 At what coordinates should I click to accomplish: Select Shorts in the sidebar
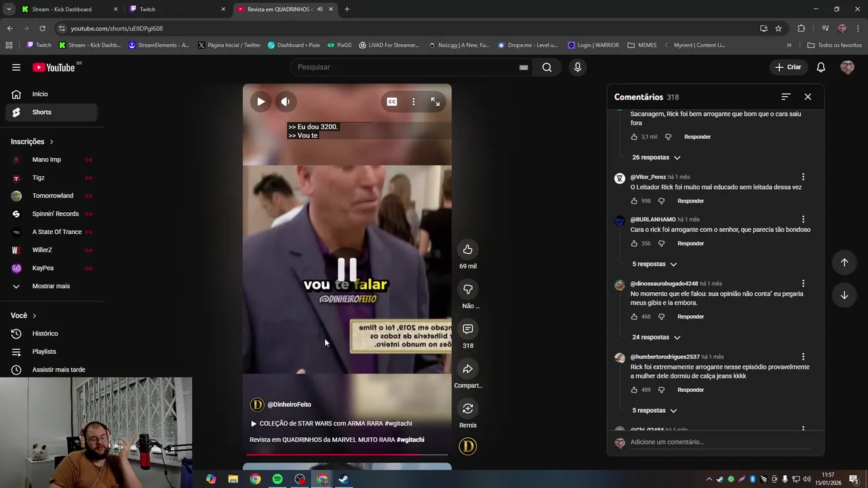point(52,113)
